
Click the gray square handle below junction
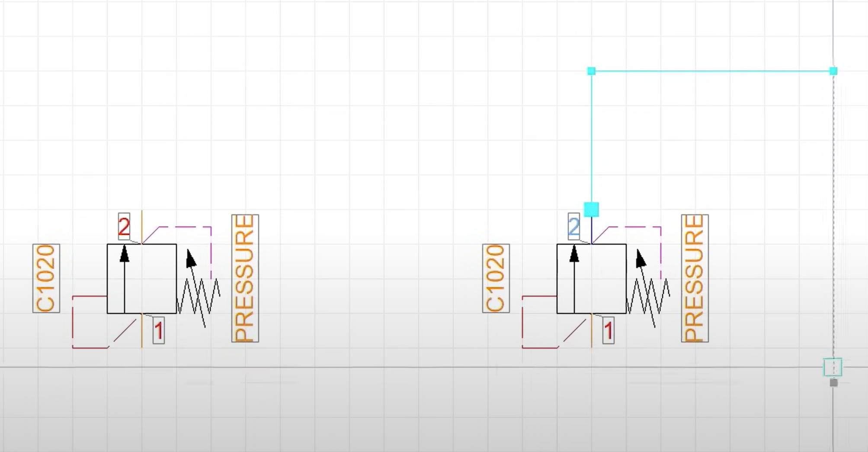834,383
